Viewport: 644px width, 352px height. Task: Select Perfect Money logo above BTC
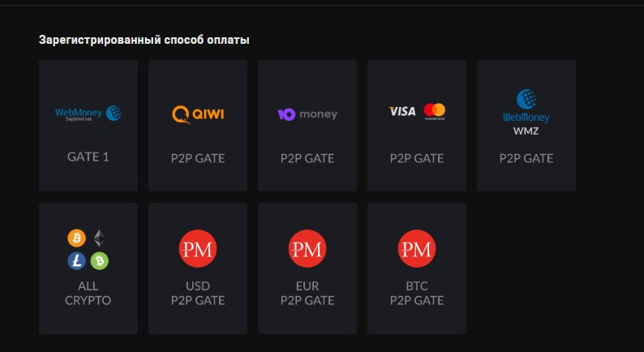coord(417,250)
